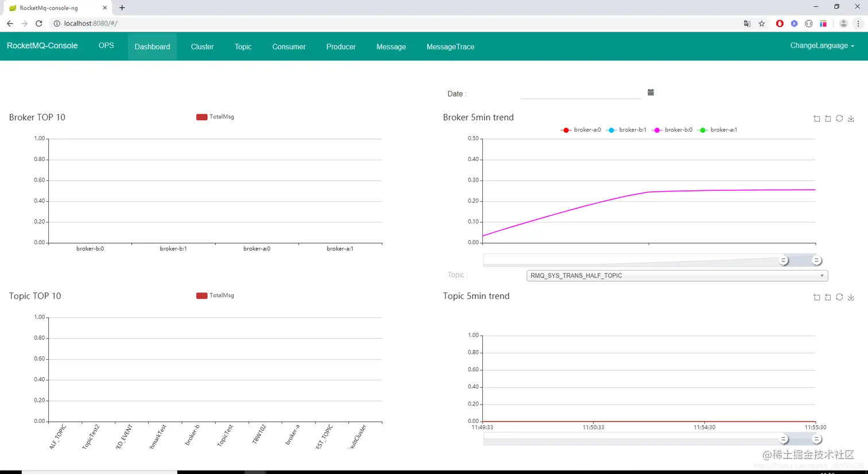The image size is (868, 474).
Task: Click the TBW102 axis label
Action: tap(259, 434)
